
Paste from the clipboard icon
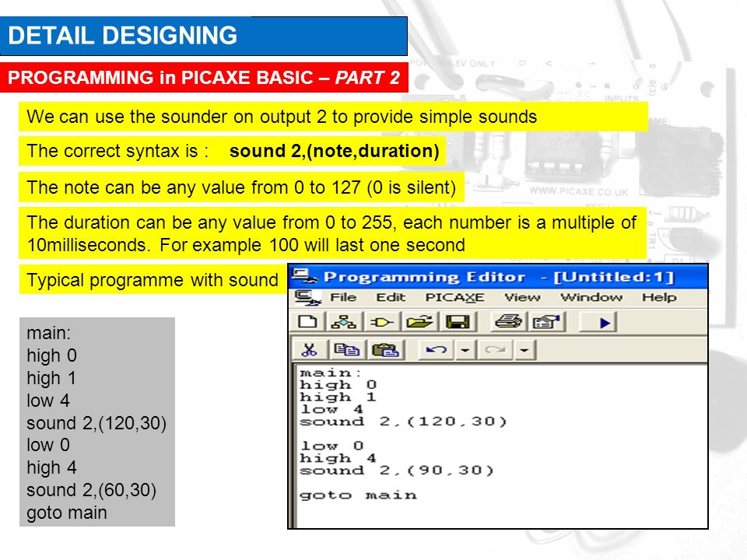pyautogui.click(x=385, y=351)
